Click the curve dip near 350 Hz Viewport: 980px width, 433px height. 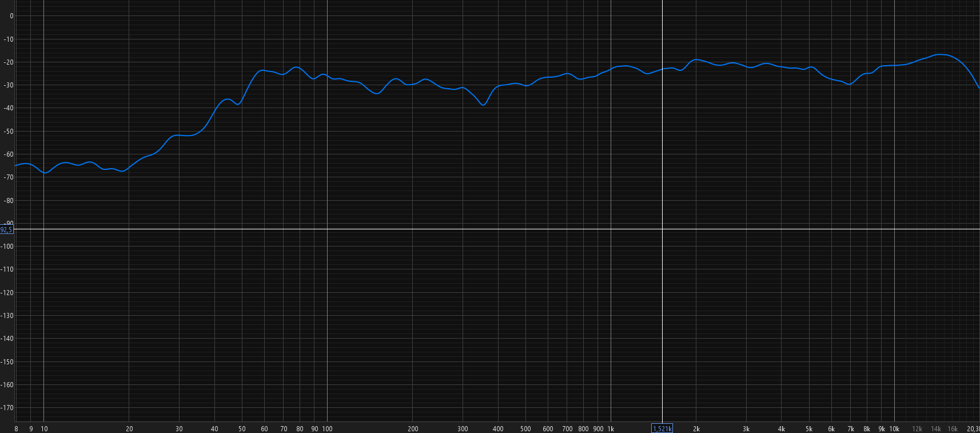pos(484,105)
